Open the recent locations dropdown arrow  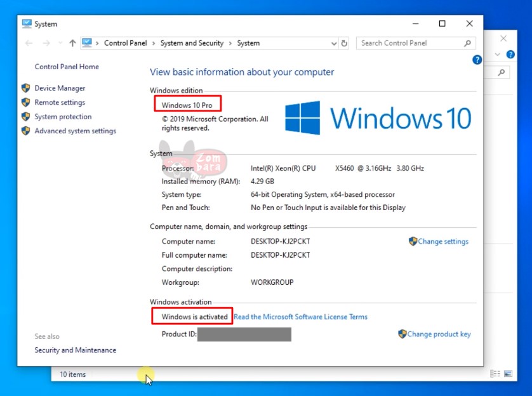tap(60, 43)
